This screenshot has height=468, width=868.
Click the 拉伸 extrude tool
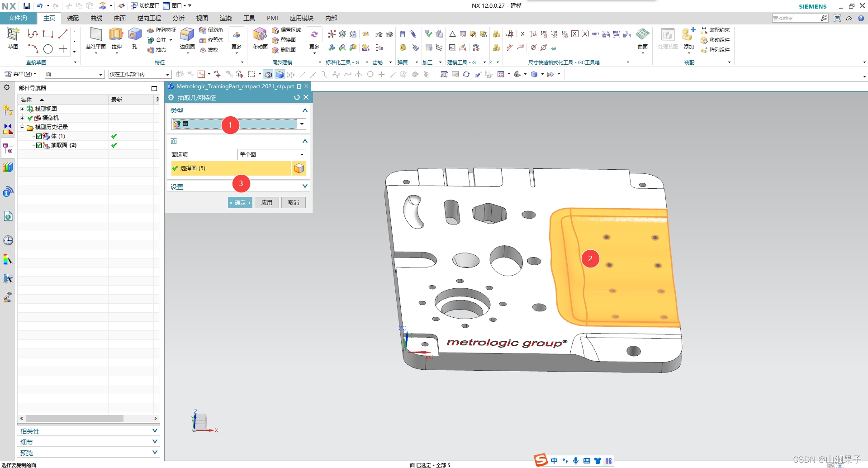coord(116,38)
